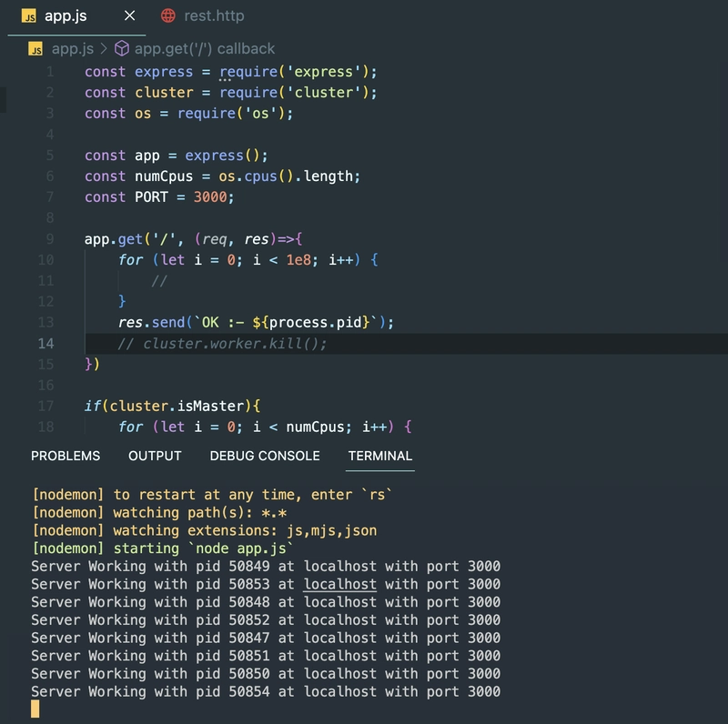The image size is (728, 724).
Task: Click terminal line with pid 50849
Action: point(266,567)
